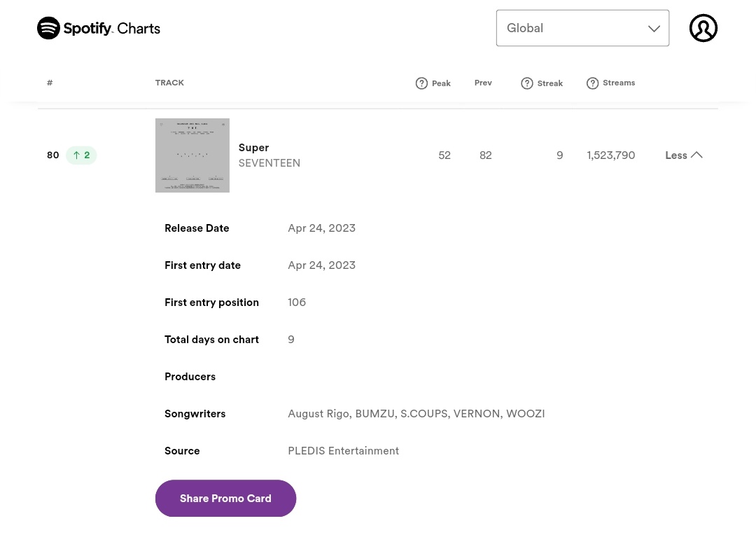Click the Super album cover thumbnail
This screenshot has height=535, width=756.
192,155
